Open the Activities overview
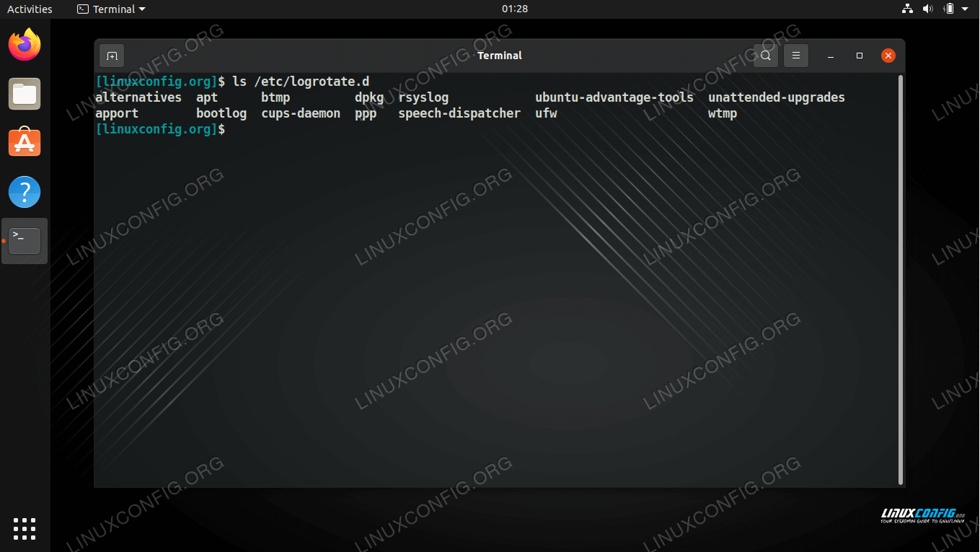 pos(30,9)
